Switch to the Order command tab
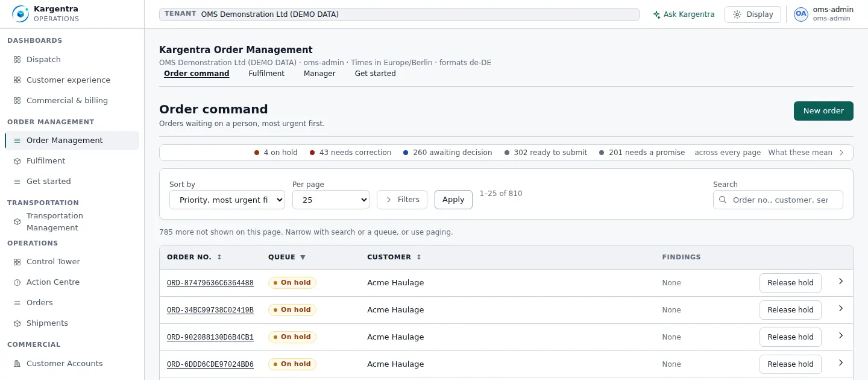Viewport: 868px width, 380px height. tap(197, 74)
